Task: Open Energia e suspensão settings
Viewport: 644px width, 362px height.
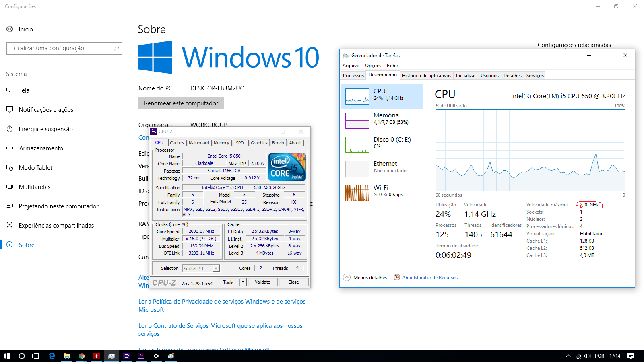Action: [45, 129]
